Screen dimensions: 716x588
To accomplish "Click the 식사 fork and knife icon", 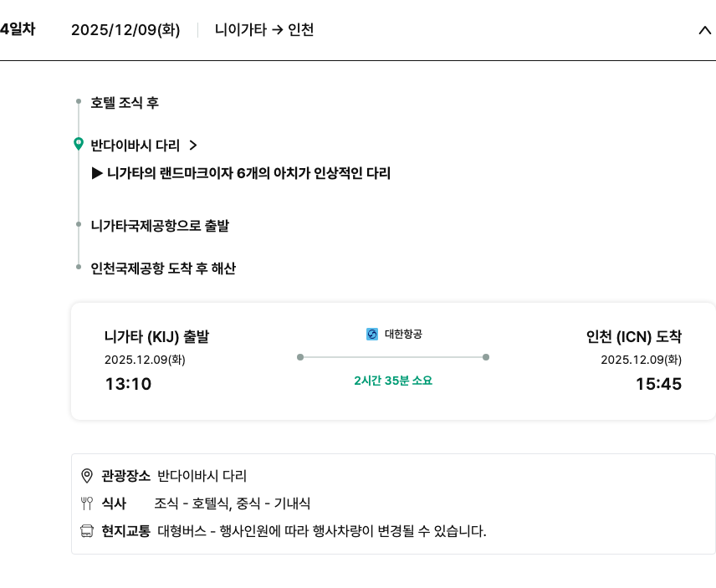I will pyautogui.click(x=87, y=504).
